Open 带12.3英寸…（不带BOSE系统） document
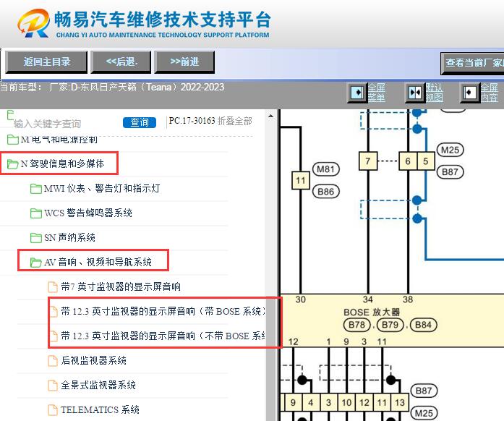 163,336
